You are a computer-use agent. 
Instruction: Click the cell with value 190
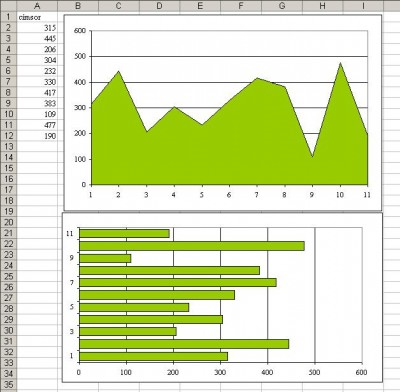click(x=37, y=136)
